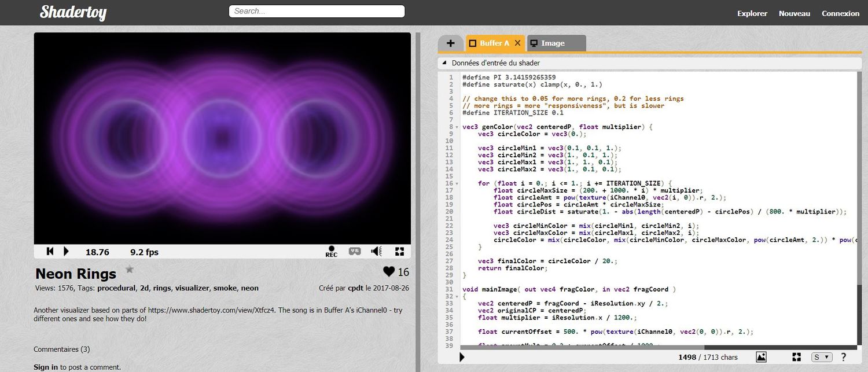Viewport: 868px width, 372px height.
Task: Like the shader with the heart icon
Action: (389, 272)
